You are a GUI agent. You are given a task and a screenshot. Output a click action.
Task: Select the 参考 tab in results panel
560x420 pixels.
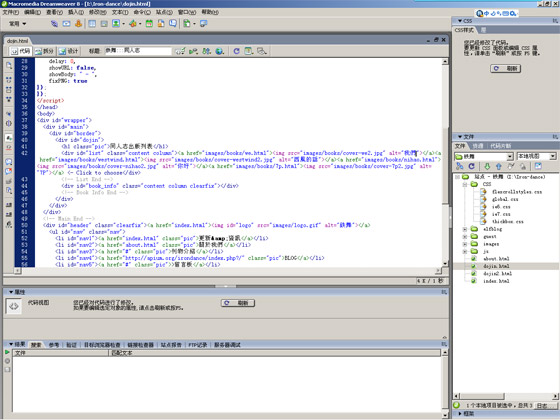point(54,345)
